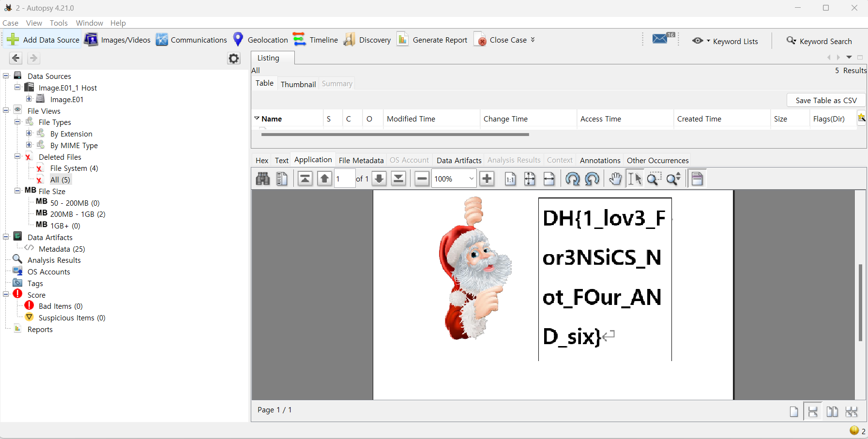This screenshot has height=439, width=868.
Task: Switch to continuous single page view
Action: [x=813, y=412]
